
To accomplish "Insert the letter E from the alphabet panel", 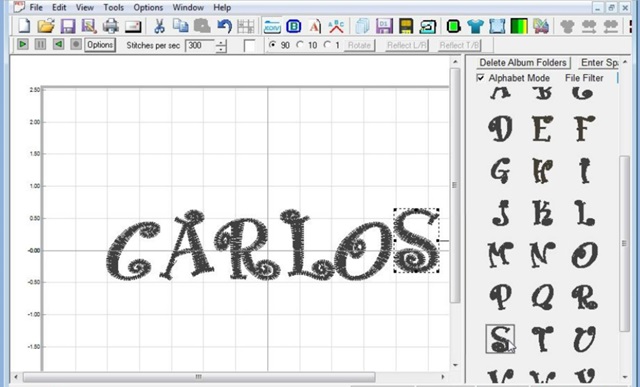I will (542, 128).
